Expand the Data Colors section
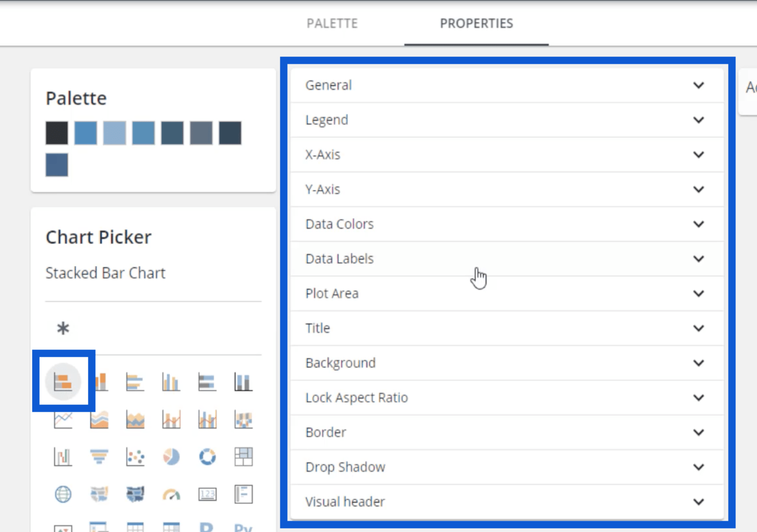 (x=507, y=224)
